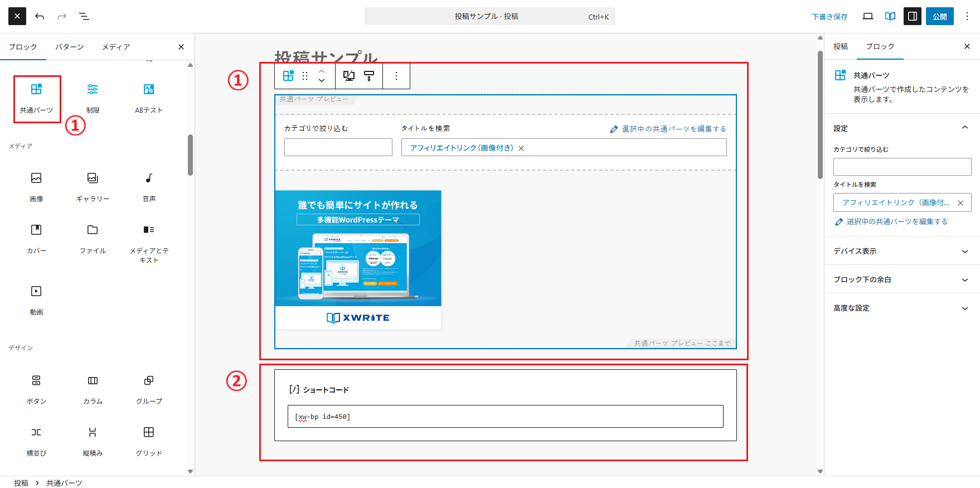Expand the デバイス表示 section
980x488 pixels.
902,251
